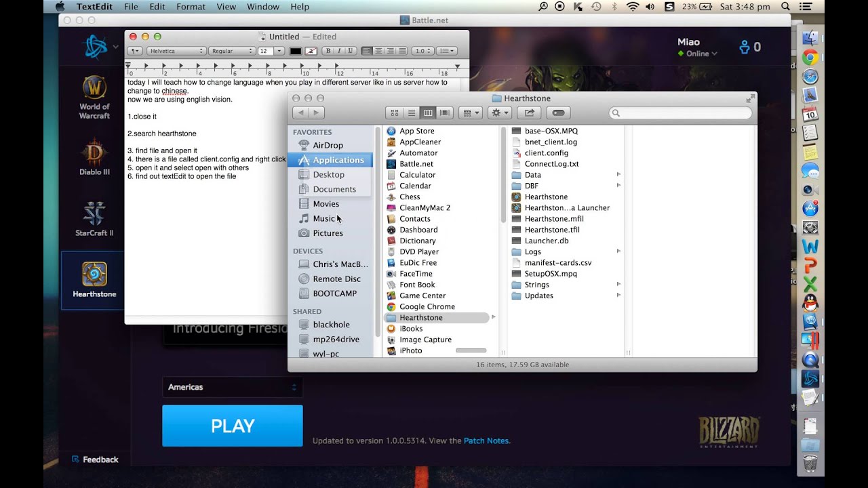Click the Feedback button in Battle.net
This screenshot has width=868, height=488.
coord(95,460)
